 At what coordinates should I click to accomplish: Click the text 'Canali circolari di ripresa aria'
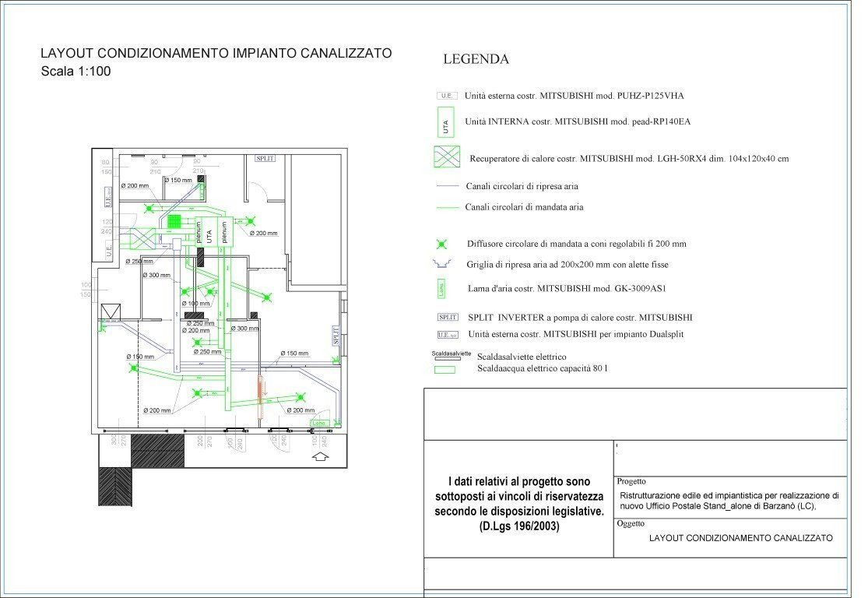click(x=522, y=187)
